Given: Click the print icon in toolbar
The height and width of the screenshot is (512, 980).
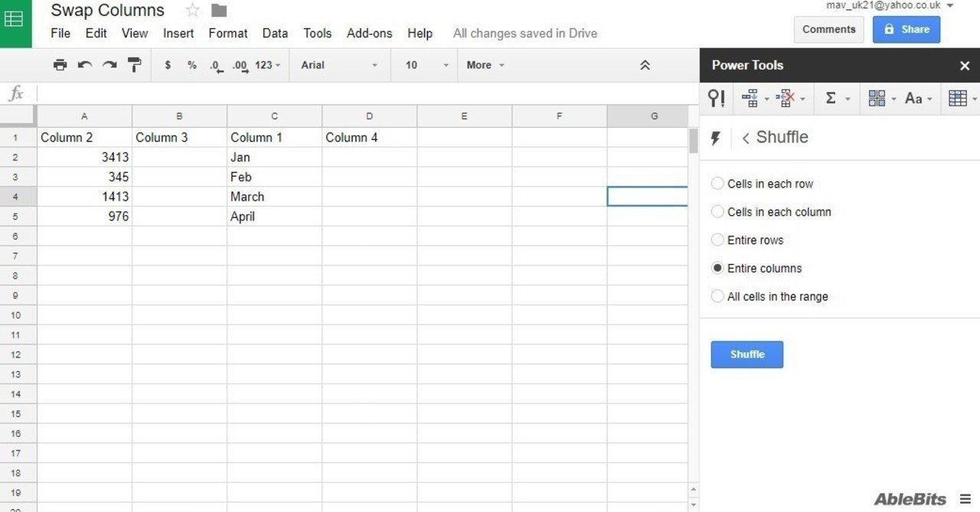Looking at the screenshot, I should pos(60,65).
